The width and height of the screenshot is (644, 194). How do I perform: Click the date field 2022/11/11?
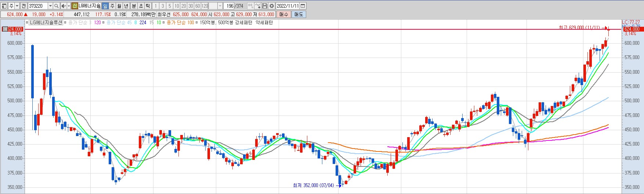coord(288,6)
